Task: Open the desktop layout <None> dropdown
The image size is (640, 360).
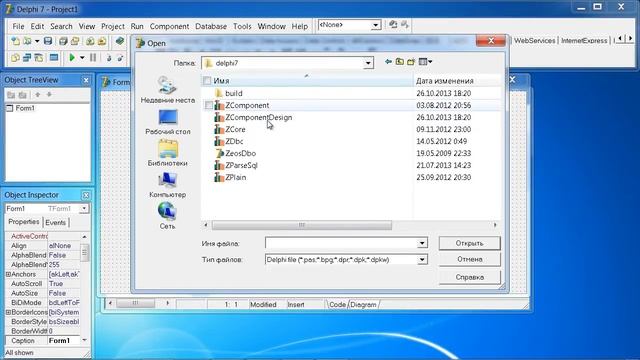Action: click(376, 25)
